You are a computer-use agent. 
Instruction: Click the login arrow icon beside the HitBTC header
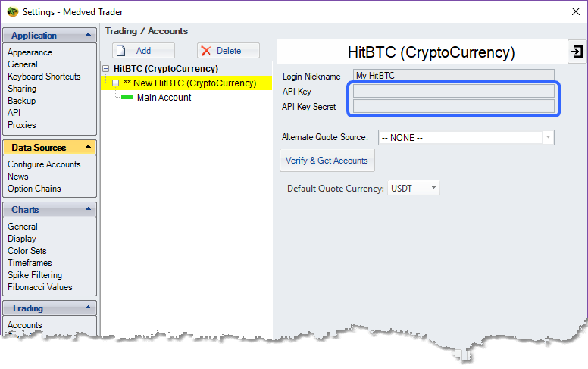[577, 52]
